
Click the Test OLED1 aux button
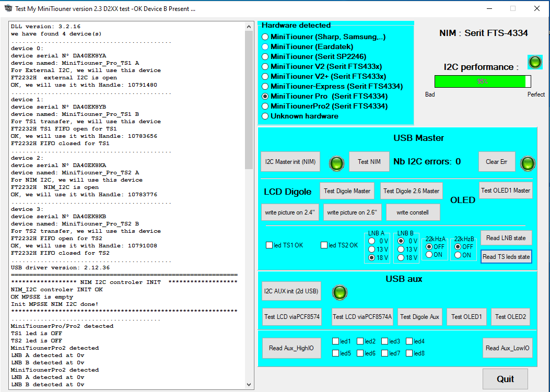[466, 317]
